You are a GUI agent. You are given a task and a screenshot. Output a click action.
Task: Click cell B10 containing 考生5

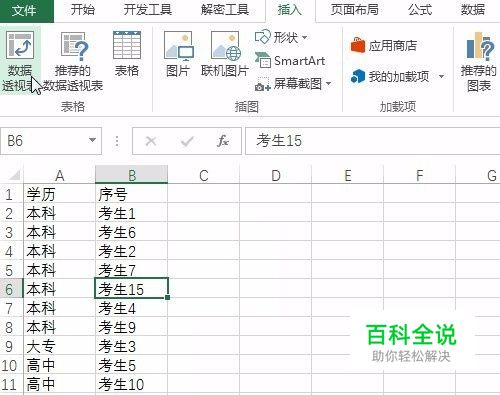click(132, 365)
